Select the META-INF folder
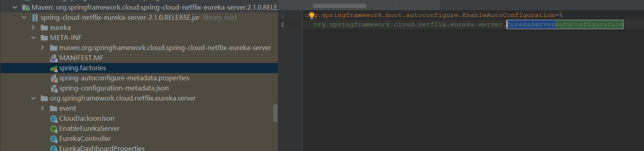 (x=139, y=38)
